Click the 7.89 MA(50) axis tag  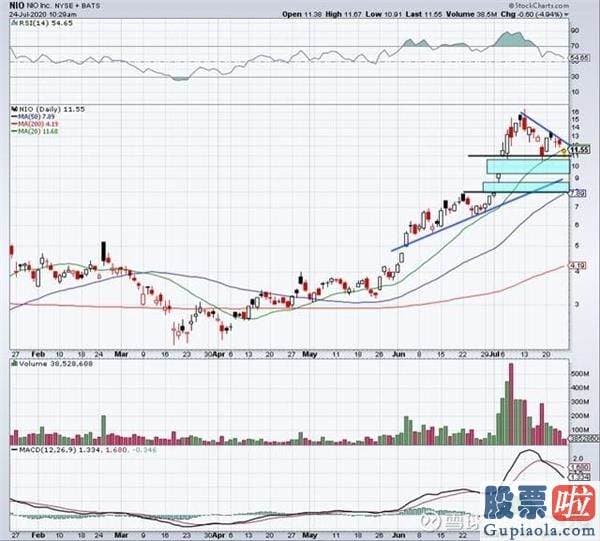(x=577, y=194)
